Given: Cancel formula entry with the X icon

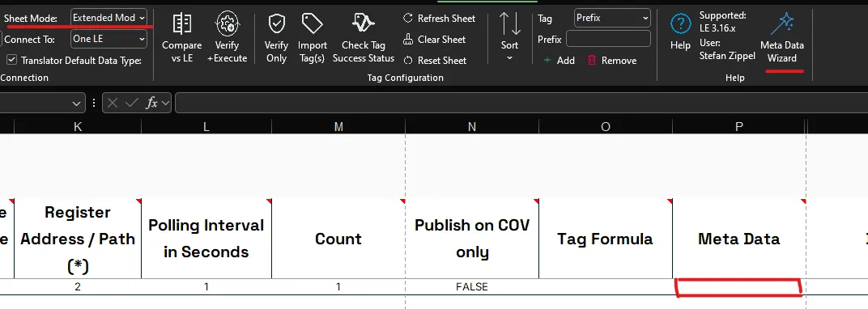Looking at the screenshot, I should [113, 104].
